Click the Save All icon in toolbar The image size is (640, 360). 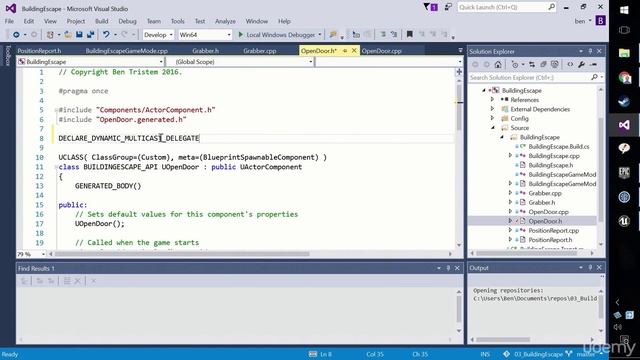[90, 35]
